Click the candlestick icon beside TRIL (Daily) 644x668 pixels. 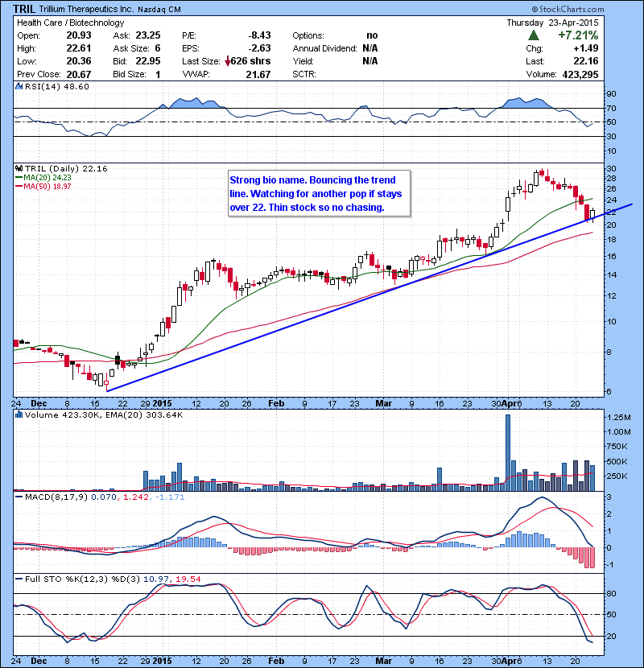[19, 168]
